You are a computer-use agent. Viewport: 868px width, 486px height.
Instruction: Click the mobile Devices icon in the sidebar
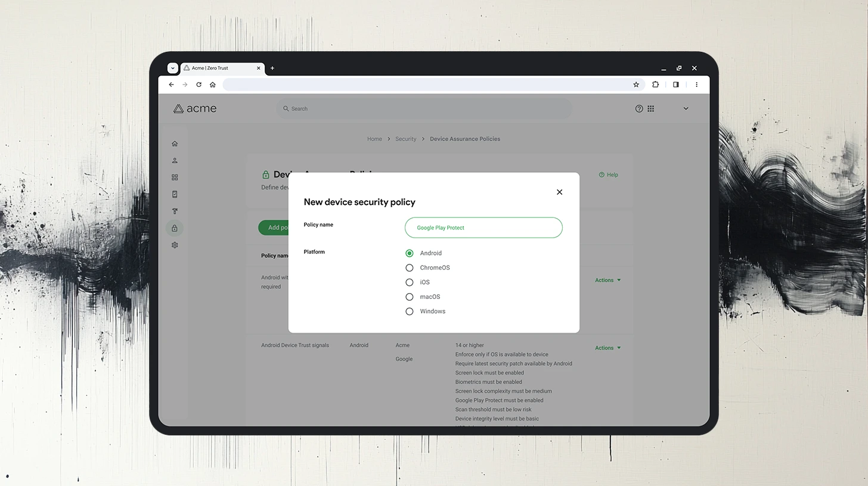point(174,194)
